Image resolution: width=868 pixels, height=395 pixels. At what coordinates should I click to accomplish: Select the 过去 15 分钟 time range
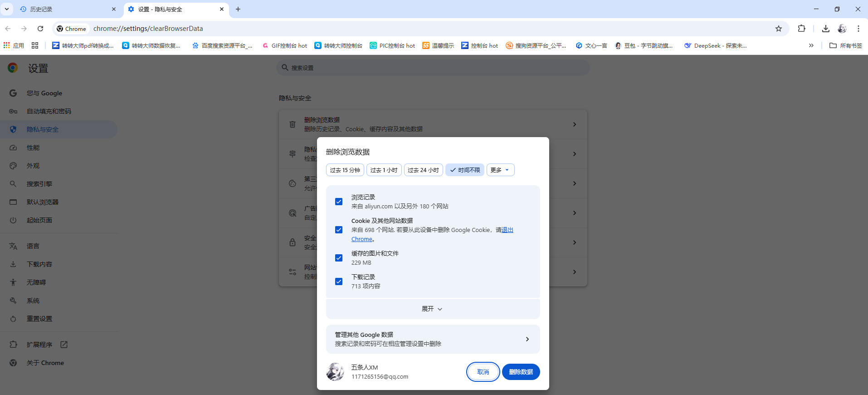(345, 170)
